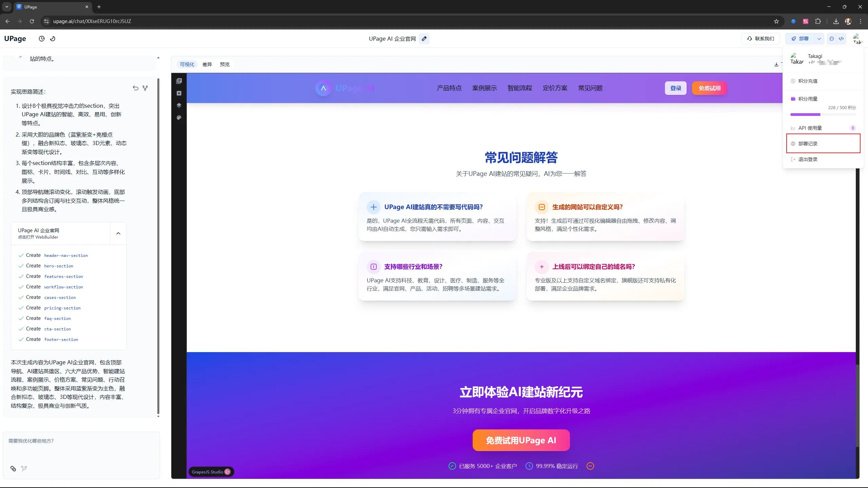Screen dimensions: 868x488
Task: Click the chat scroll-up arrow
Action: [158, 58]
